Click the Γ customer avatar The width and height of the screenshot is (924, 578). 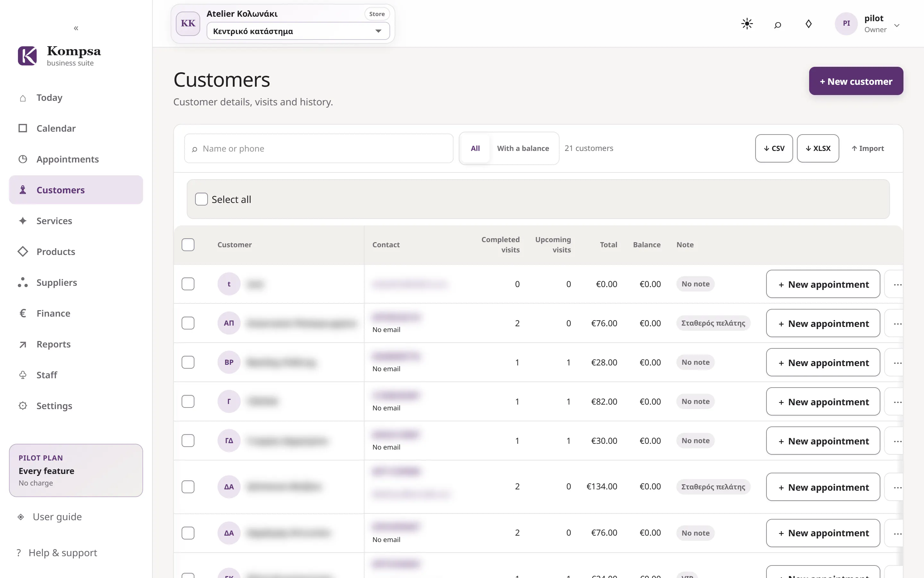pyautogui.click(x=229, y=401)
